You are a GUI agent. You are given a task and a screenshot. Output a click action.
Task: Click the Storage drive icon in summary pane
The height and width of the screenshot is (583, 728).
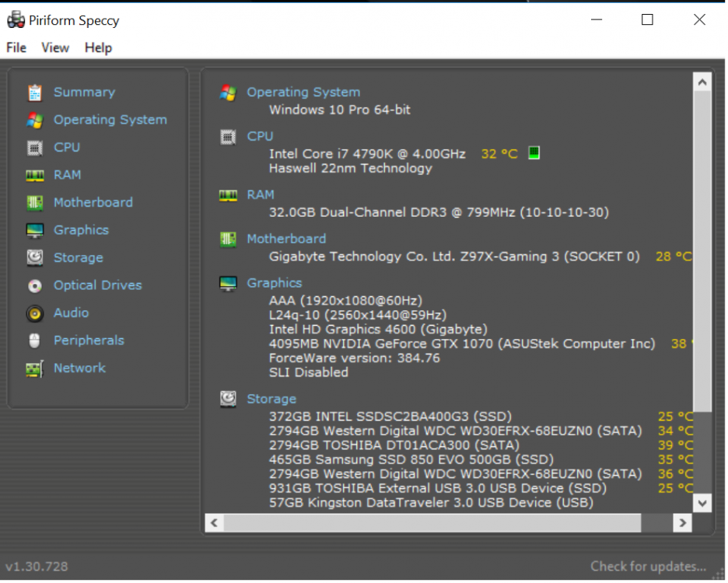tap(228, 400)
